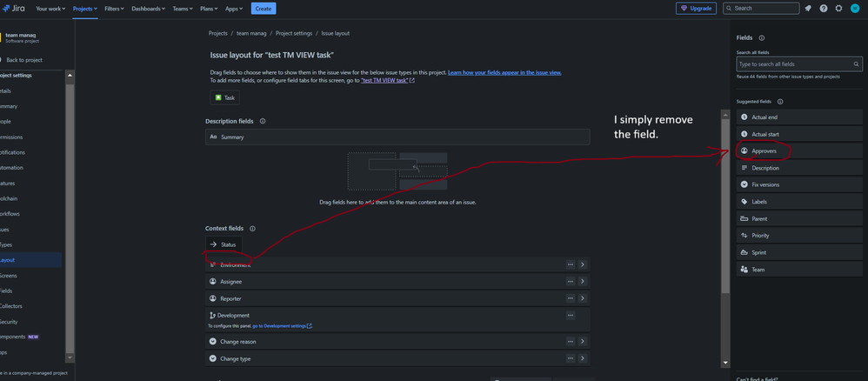Click the layout area scrollbar down arrow
Image resolution: width=868 pixels, height=381 pixels.
tap(725, 363)
